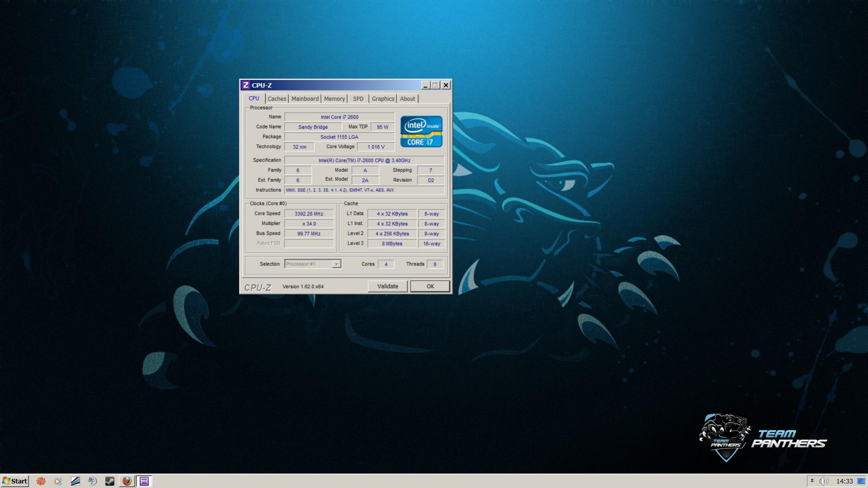Open Windows Media Player from the taskbar

[x=58, y=481]
